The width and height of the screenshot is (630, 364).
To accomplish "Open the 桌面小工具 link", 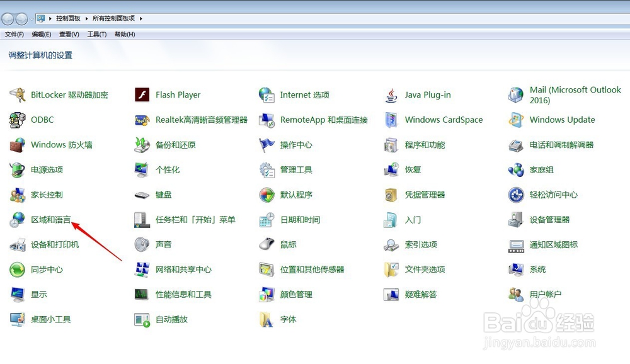I will pos(50,319).
